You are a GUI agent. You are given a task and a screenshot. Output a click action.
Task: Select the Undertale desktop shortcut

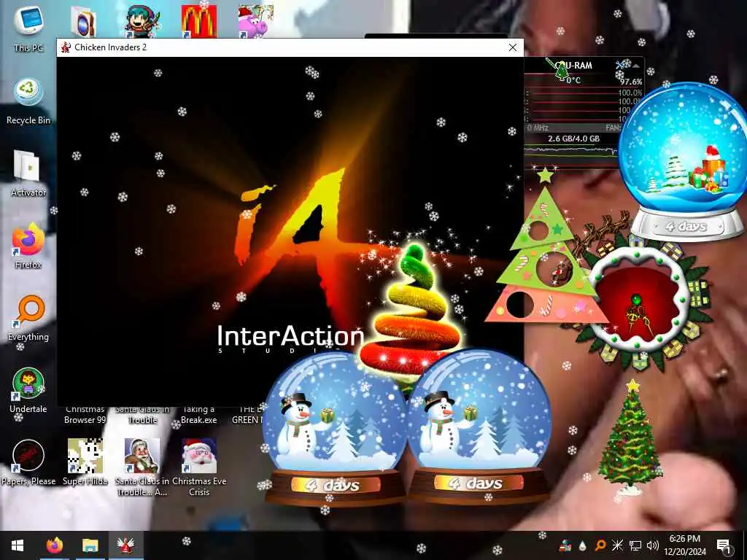coord(28,391)
